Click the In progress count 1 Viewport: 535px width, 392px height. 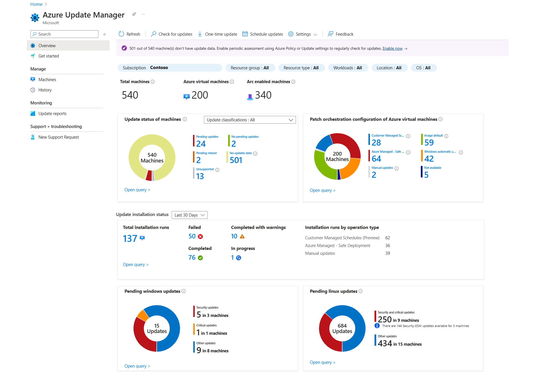tap(232, 257)
